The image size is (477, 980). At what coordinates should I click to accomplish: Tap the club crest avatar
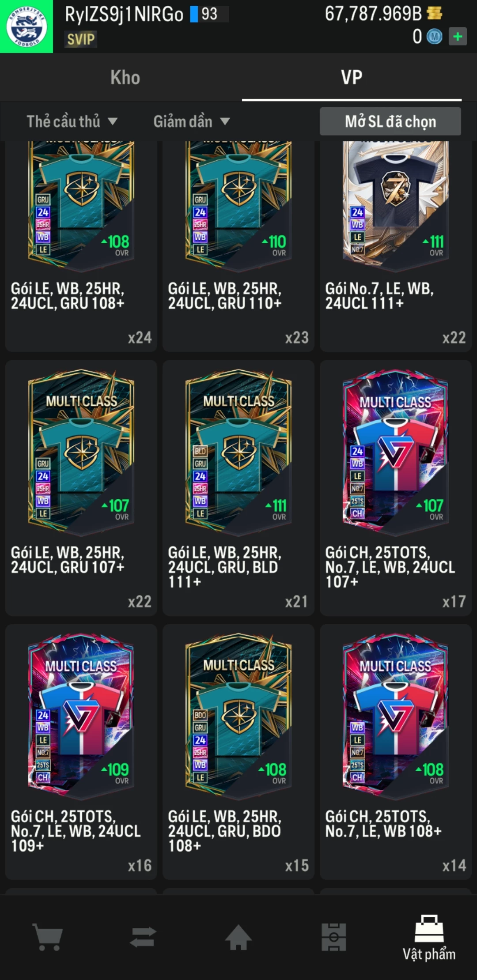point(26,26)
